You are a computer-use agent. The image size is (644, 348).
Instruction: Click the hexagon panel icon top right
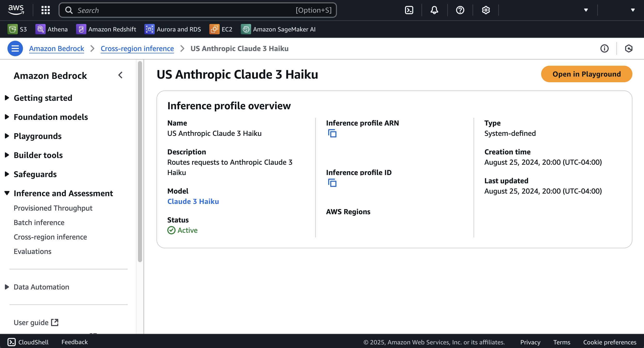(x=629, y=48)
